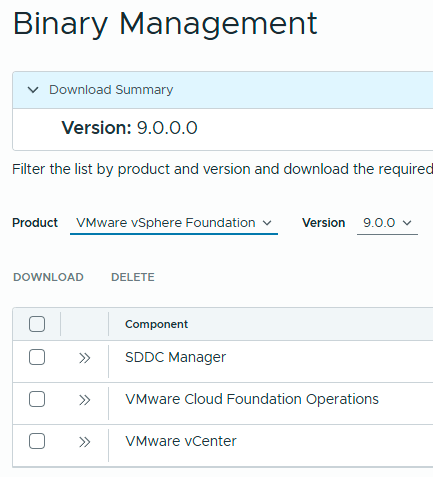Check the VMware vCenter checkbox
This screenshot has height=477, width=433.
click(x=37, y=441)
